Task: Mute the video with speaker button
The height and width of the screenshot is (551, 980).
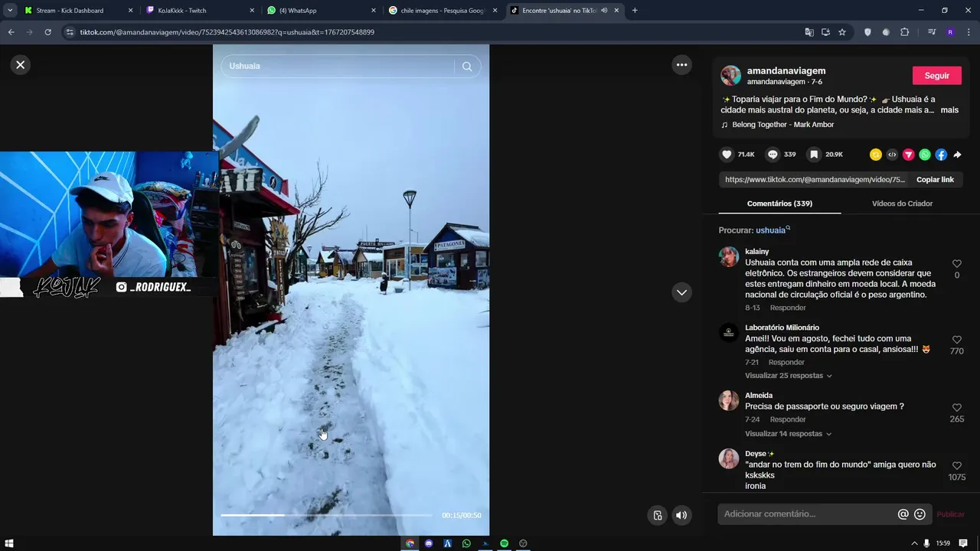Action: coord(681,515)
